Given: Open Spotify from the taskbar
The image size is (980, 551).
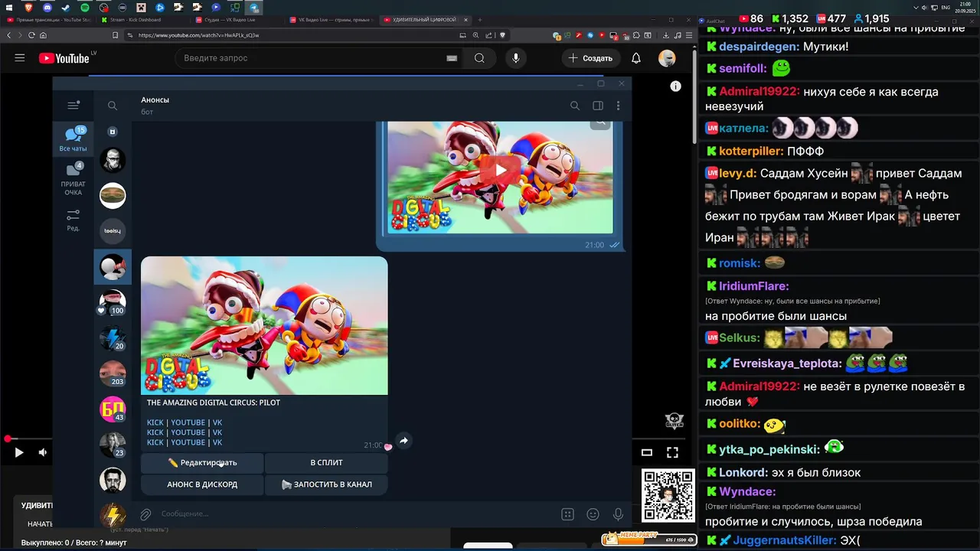Looking at the screenshot, I should point(85,8).
